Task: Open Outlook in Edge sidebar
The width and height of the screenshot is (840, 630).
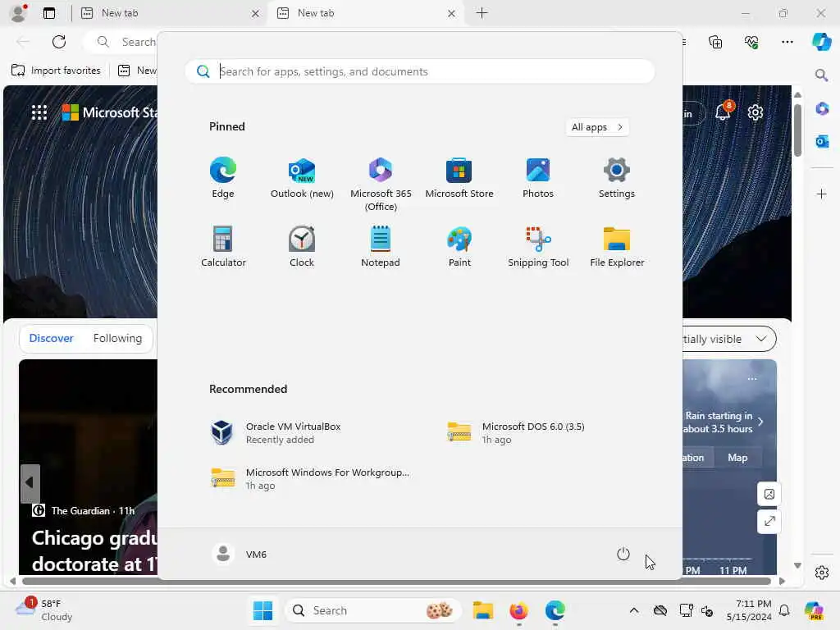Action: coord(822,141)
